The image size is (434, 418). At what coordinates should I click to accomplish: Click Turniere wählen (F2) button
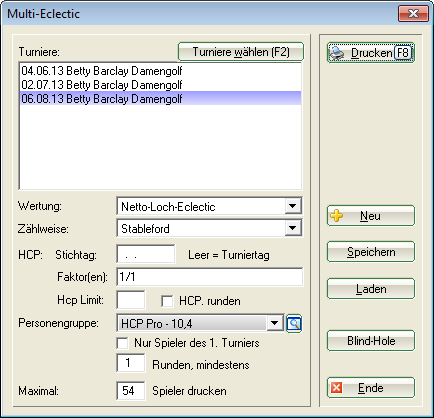241,52
